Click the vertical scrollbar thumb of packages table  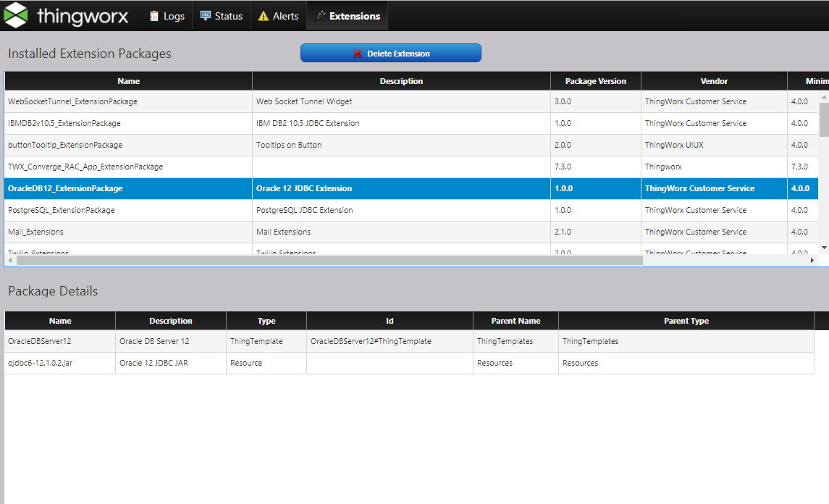[824, 120]
